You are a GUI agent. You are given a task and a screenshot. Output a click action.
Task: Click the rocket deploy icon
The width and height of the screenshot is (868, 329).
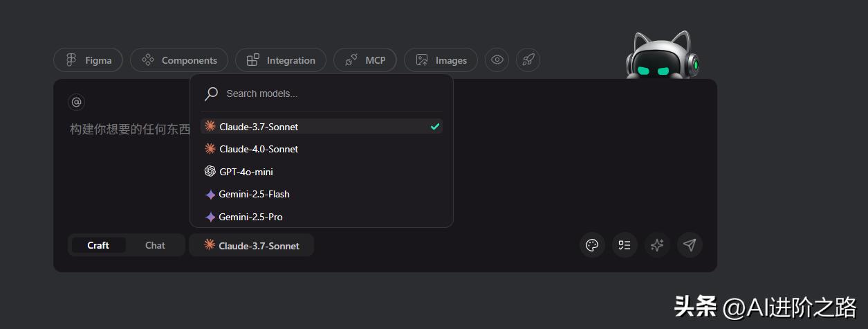point(528,60)
